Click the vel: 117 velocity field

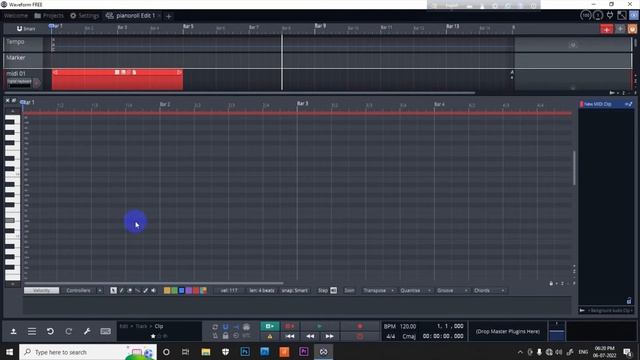pyautogui.click(x=229, y=291)
